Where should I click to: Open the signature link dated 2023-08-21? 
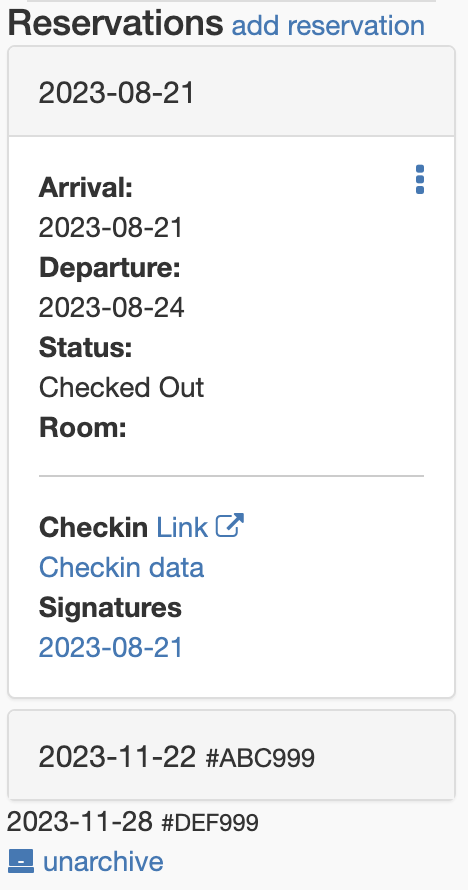111,647
